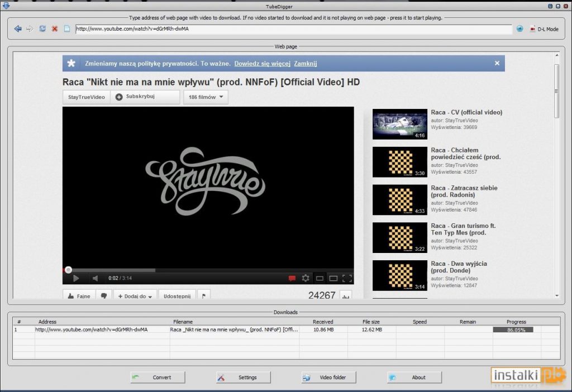The height and width of the screenshot is (392, 572).
Task: Click the Raca - CV (official video) title
Action: coord(466,112)
